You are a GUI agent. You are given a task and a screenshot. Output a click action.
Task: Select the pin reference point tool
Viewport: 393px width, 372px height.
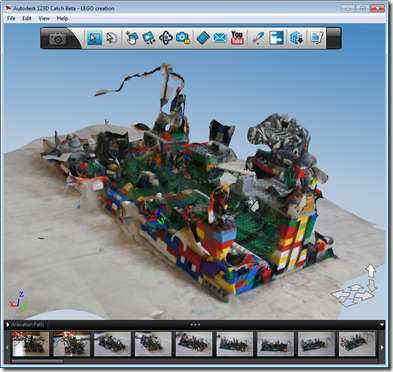258,38
